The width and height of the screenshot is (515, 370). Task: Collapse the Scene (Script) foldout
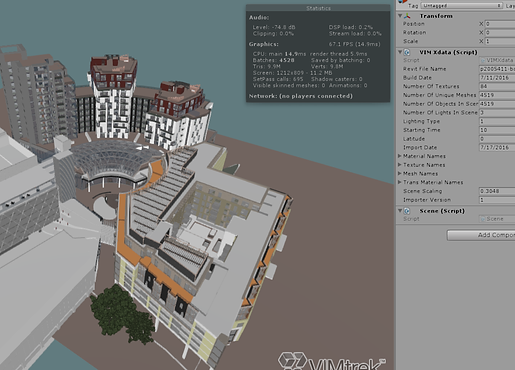400,211
